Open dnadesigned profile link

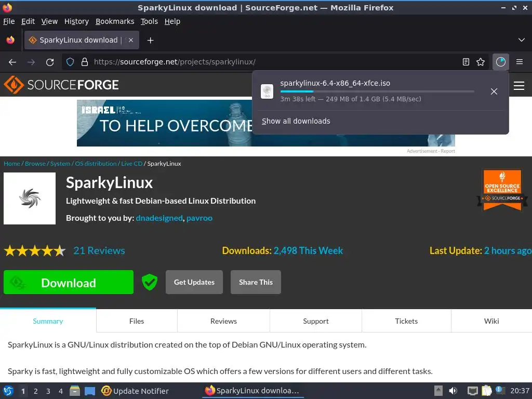click(x=159, y=218)
